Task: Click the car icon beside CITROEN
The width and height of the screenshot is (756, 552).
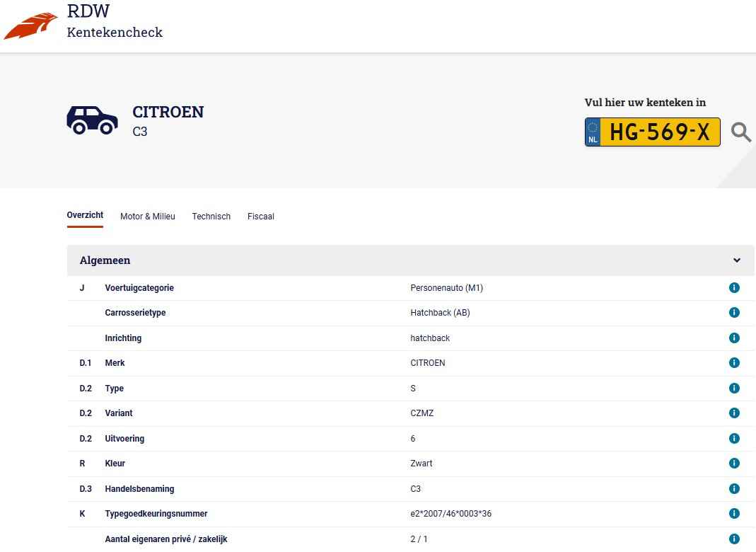Action: pos(92,120)
